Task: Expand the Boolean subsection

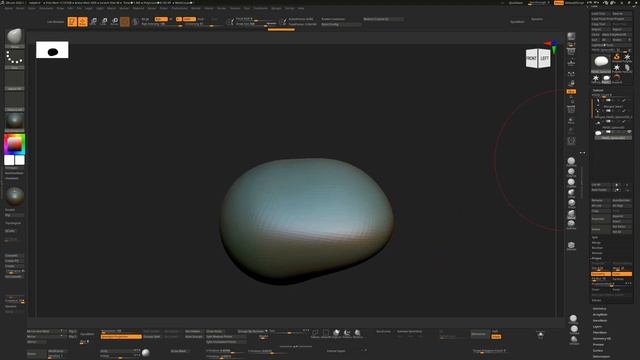Action: click(x=597, y=248)
